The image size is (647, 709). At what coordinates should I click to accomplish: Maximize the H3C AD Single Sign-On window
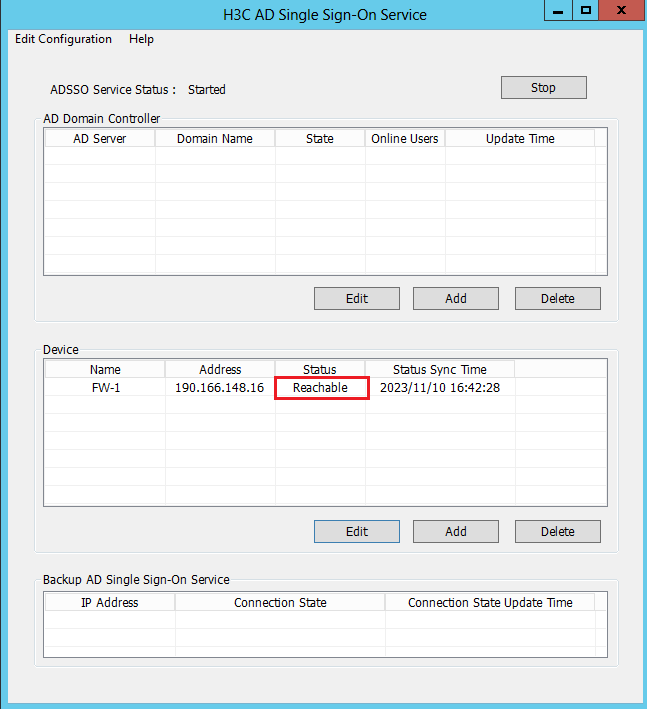click(586, 10)
